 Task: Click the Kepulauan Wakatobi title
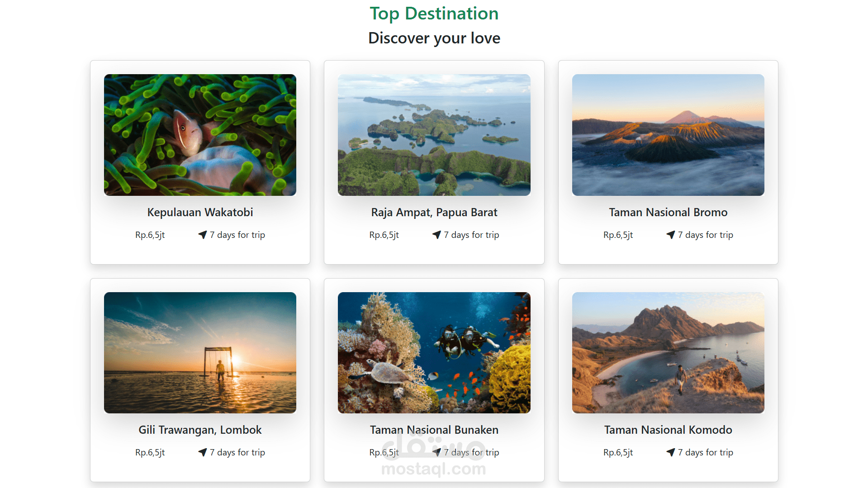200,212
